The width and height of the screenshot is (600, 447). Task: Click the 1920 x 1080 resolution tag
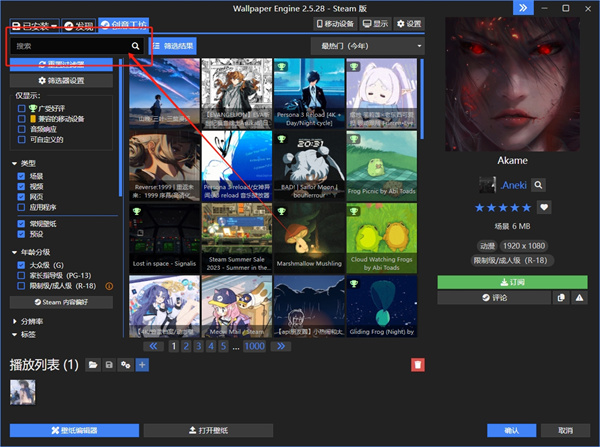pyautogui.click(x=523, y=246)
